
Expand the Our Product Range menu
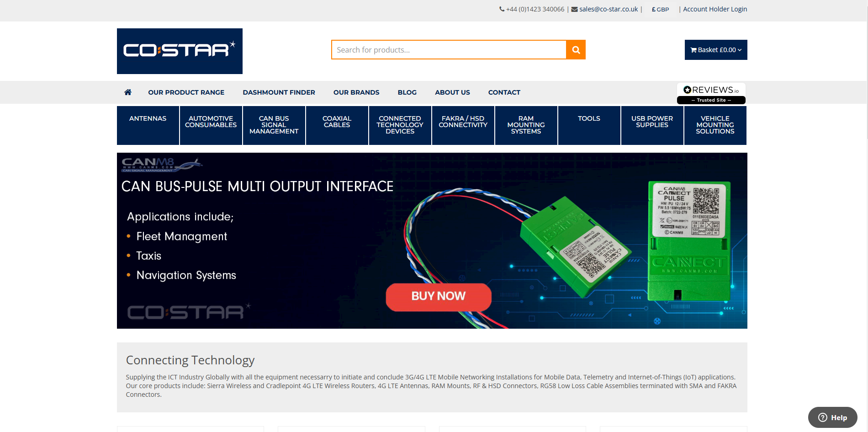click(186, 92)
